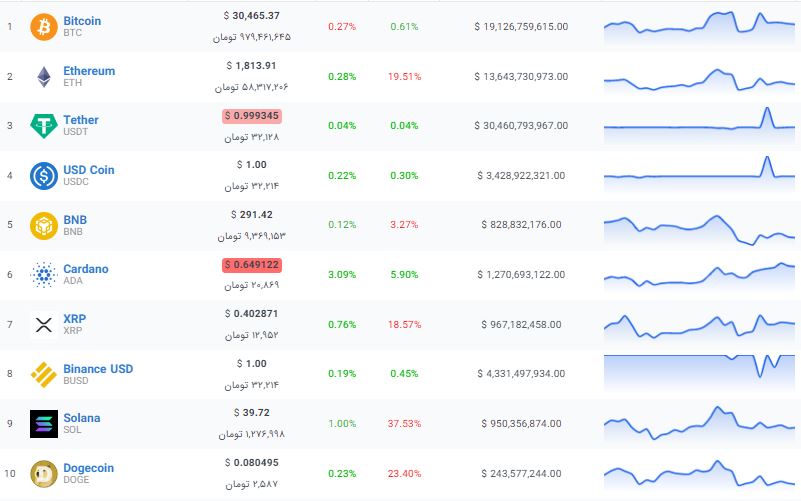Click the XRP logo icon

point(44,325)
